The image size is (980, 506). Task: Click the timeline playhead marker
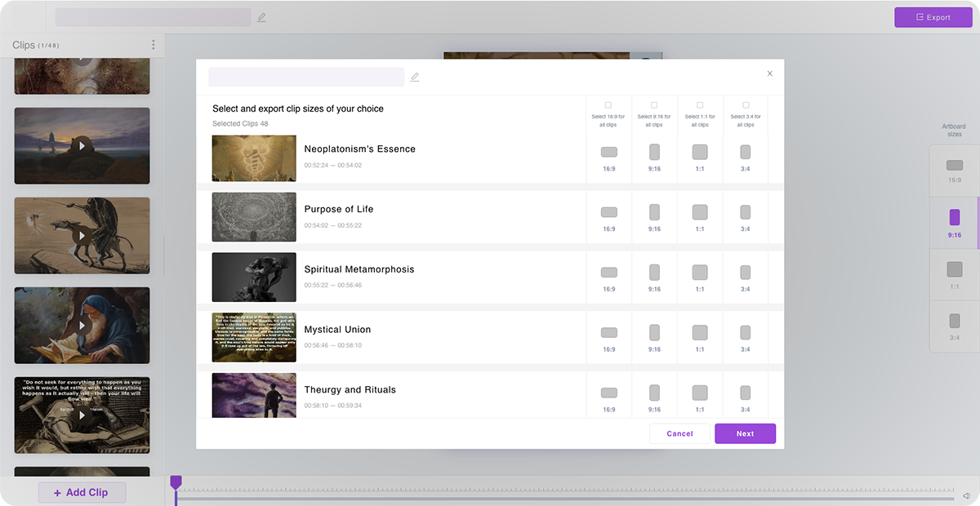(176, 483)
